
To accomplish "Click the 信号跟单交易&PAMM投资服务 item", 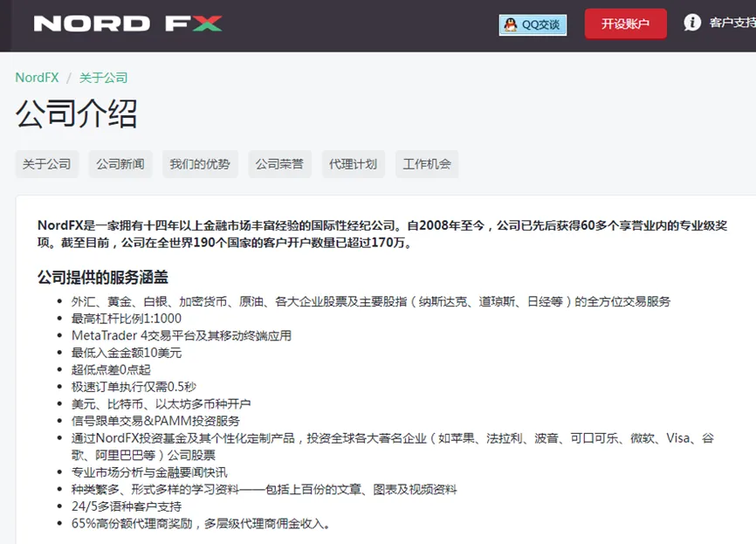I will click(155, 421).
